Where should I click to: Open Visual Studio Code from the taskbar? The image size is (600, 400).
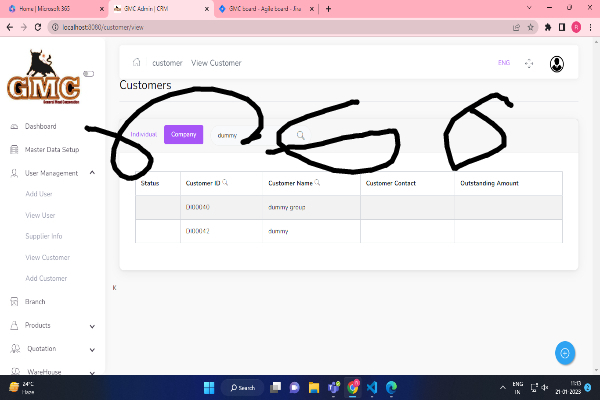(x=371, y=387)
